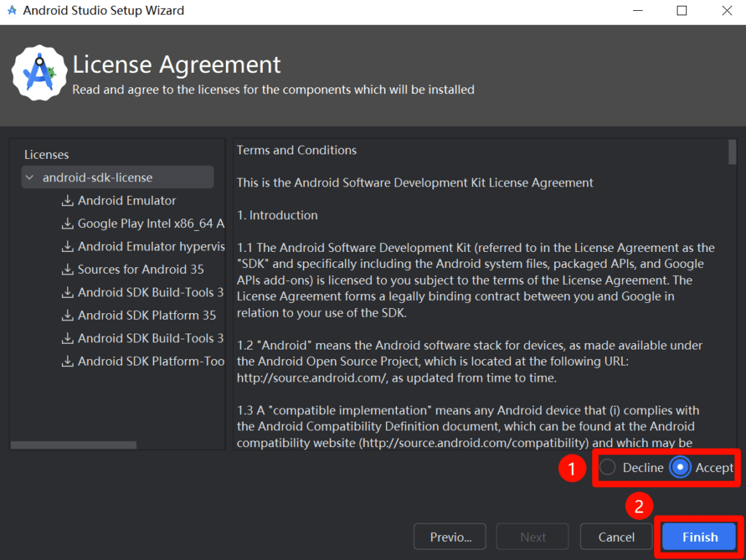Click download icon beside Android SDK Platform 35

click(x=68, y=315)
